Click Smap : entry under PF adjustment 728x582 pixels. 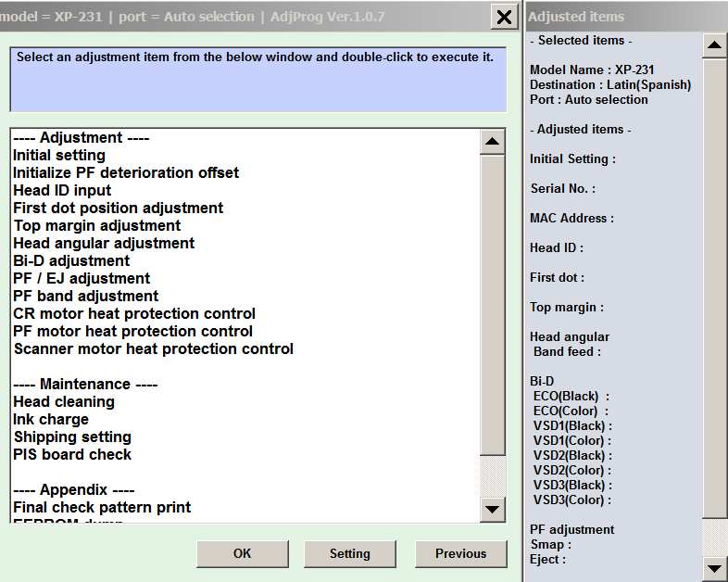click(x=551, y=544)
